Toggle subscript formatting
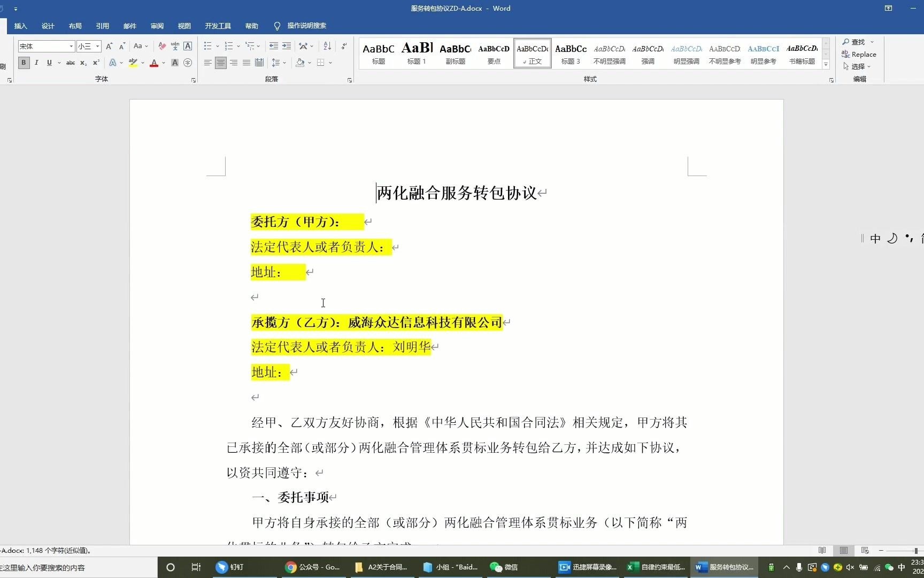924x578 pixels. (83, 63)
